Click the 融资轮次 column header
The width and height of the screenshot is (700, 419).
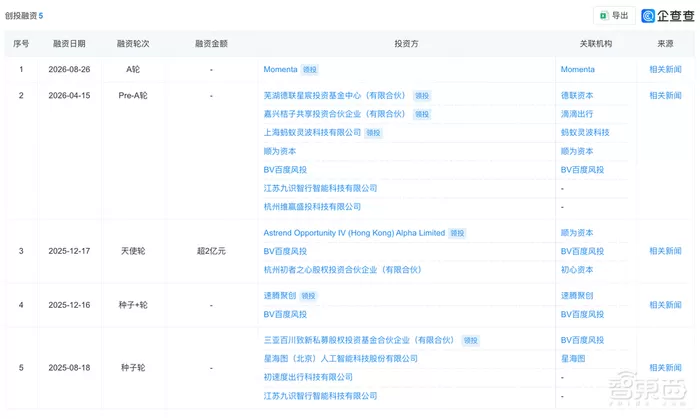tap(133, 43)
